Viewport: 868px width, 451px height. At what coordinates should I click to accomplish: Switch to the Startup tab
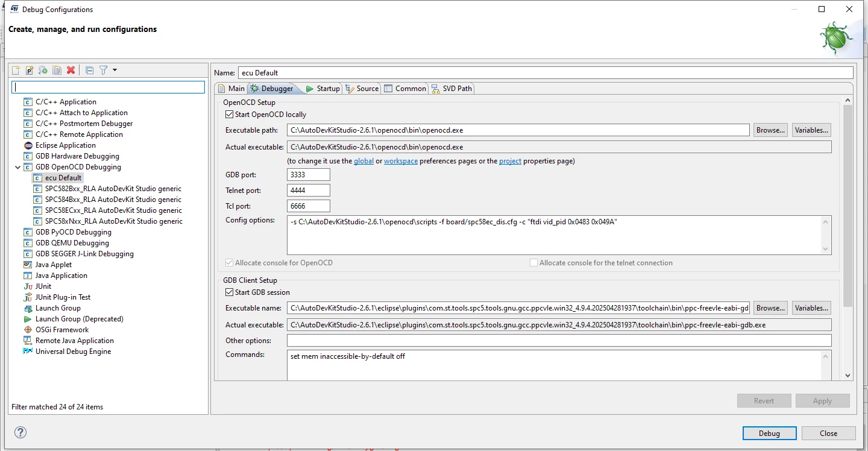[x=322, y=89]
